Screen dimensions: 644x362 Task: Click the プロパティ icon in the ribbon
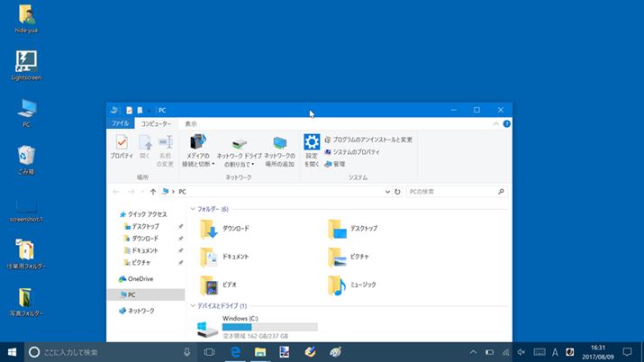pyautogui.click(x=122, y=143)
